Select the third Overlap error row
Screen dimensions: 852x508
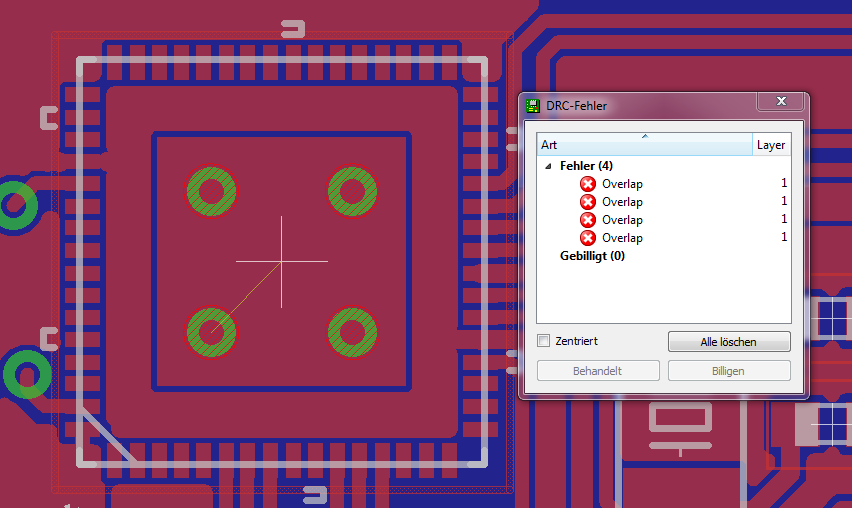[x=663, y=219]
